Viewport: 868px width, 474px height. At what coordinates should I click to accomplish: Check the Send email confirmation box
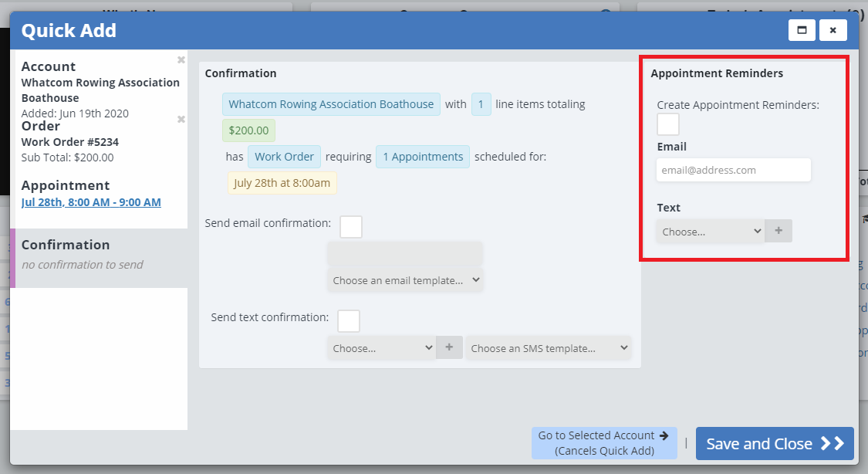(351, 227)
